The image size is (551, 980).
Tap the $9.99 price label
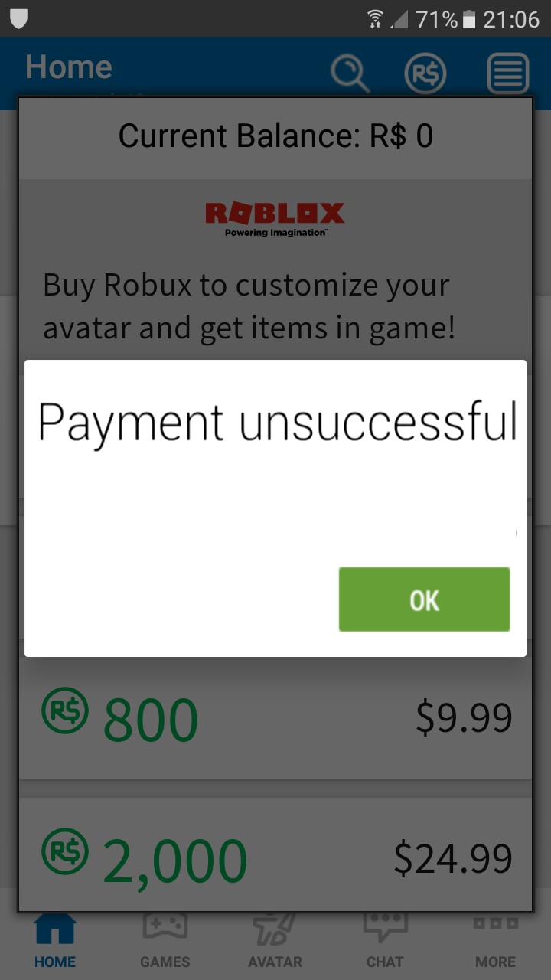pos(464,718)
